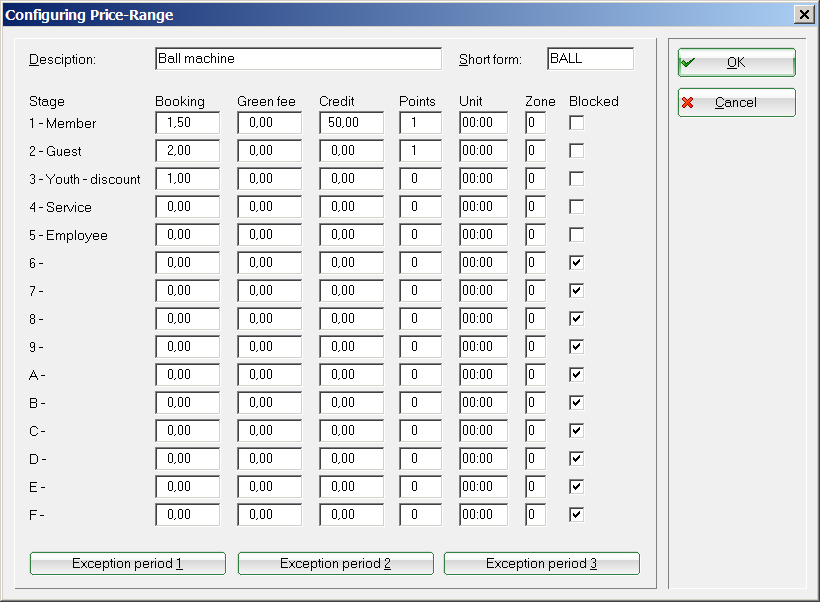This screenshot has height=602, width=820.
Task: Click the Member Credit field showing 50,00
Action: point(351,123)
